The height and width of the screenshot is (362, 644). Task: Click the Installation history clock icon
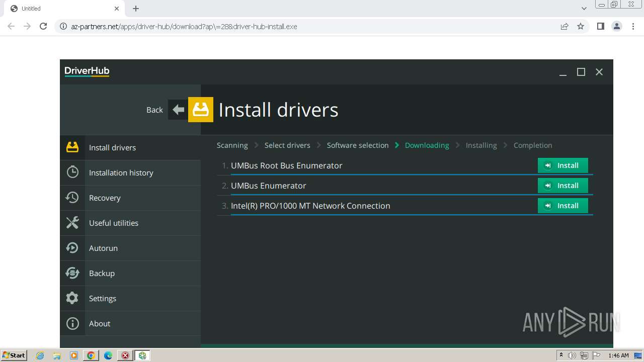pos(72,172)
